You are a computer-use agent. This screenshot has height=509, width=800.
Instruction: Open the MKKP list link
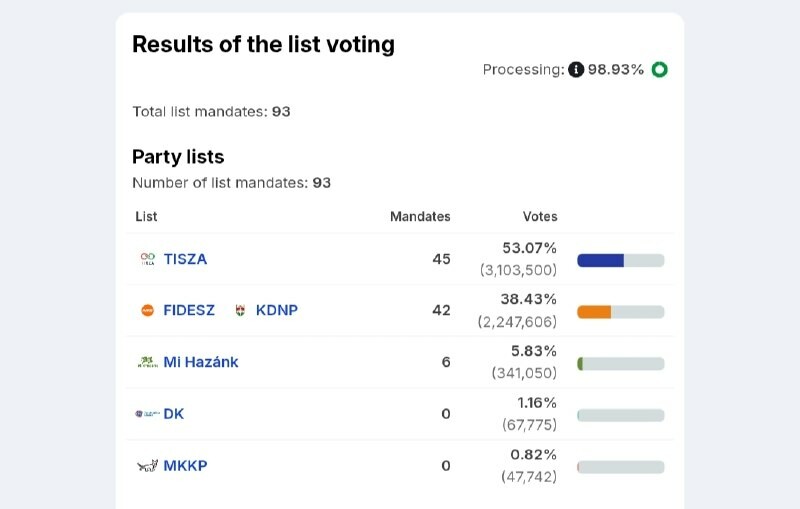coord(185,466)
